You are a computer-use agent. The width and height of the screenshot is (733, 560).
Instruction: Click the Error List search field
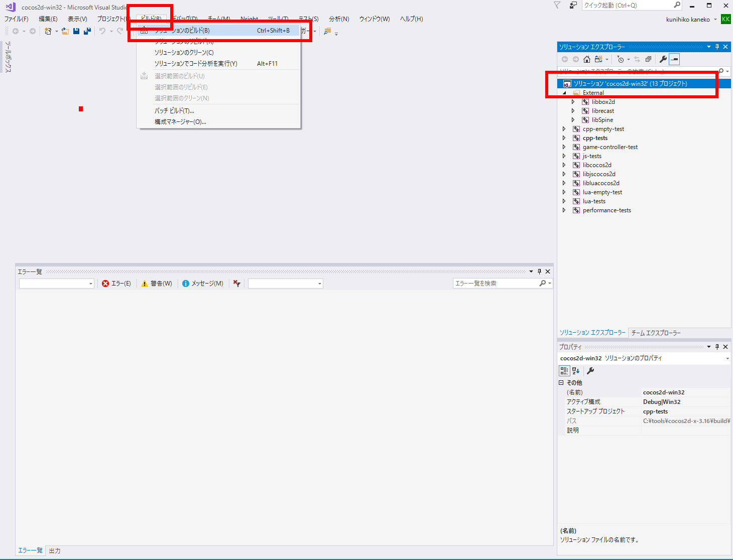[x=503, y=284]
